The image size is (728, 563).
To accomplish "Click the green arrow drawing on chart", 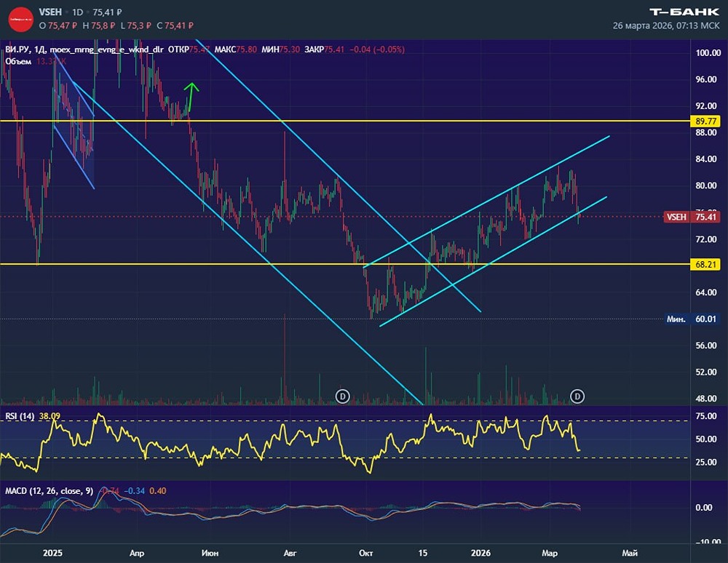I will 190,97.
